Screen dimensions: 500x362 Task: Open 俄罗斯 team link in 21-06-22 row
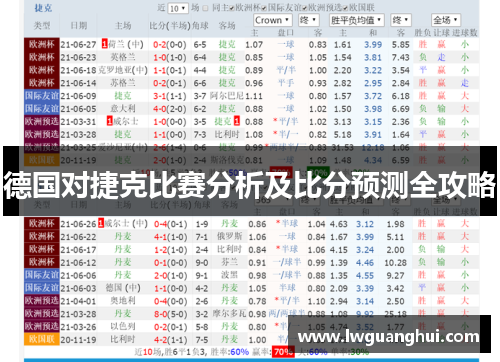pyautogui.click(x=230, y=236)
